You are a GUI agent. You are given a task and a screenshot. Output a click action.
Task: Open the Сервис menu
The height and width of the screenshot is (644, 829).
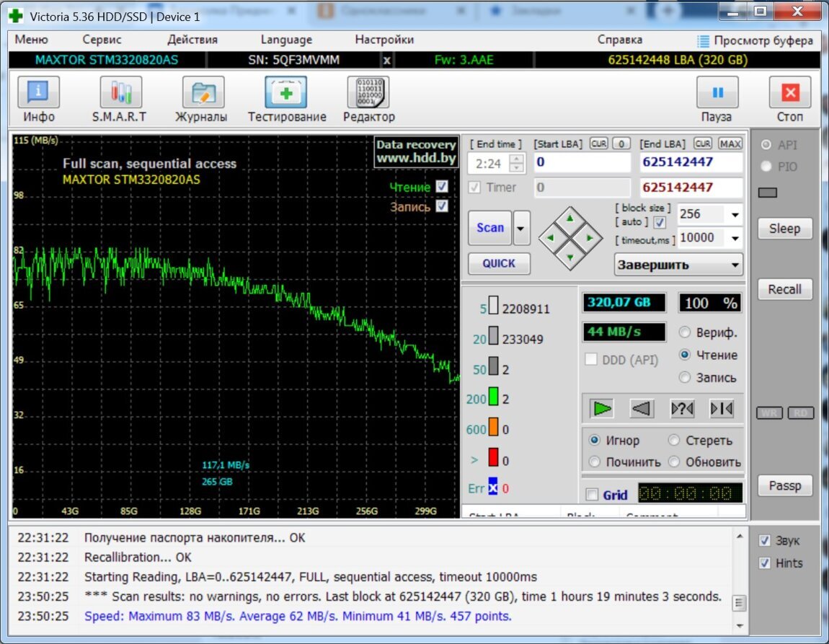tap(102, 40)
